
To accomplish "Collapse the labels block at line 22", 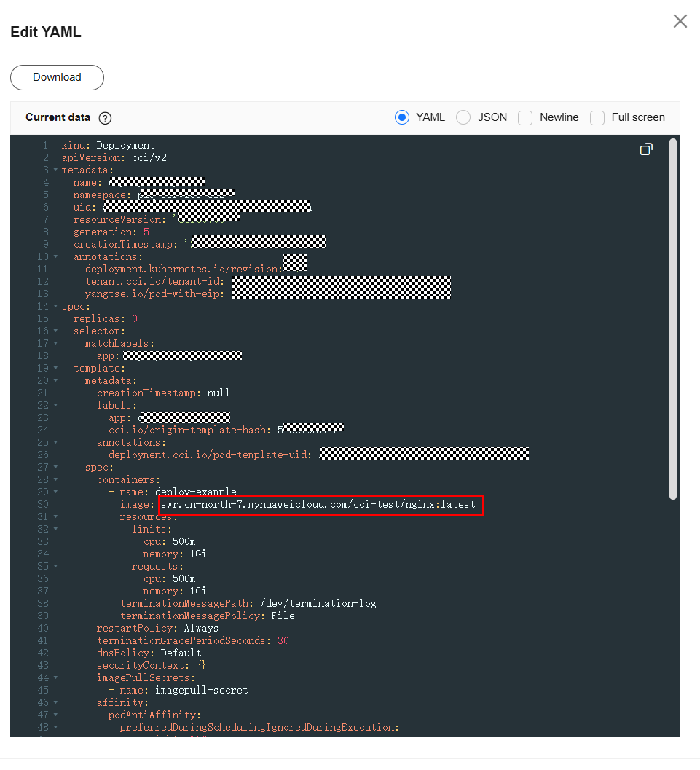I will tap(55, 405).
